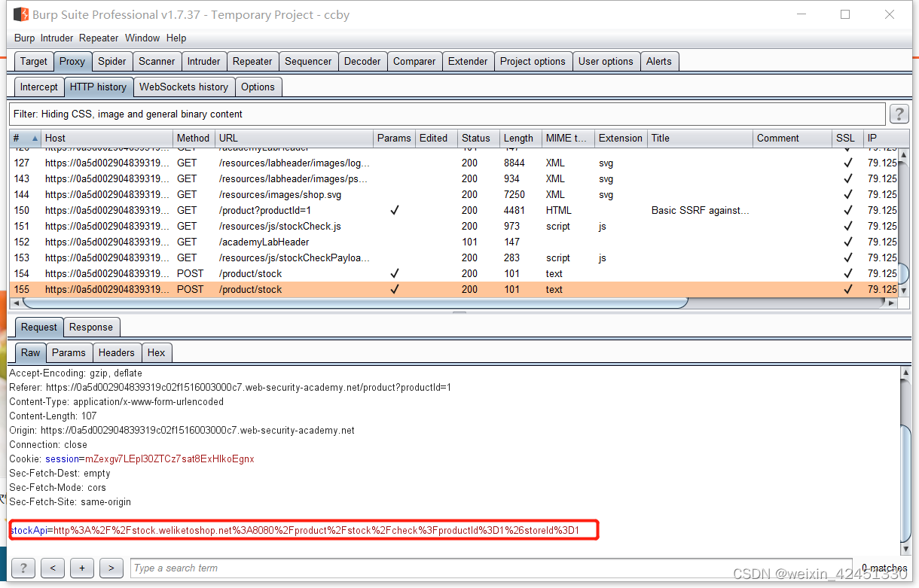
Task: Show the request Hex view
Action: coord(157,352)
